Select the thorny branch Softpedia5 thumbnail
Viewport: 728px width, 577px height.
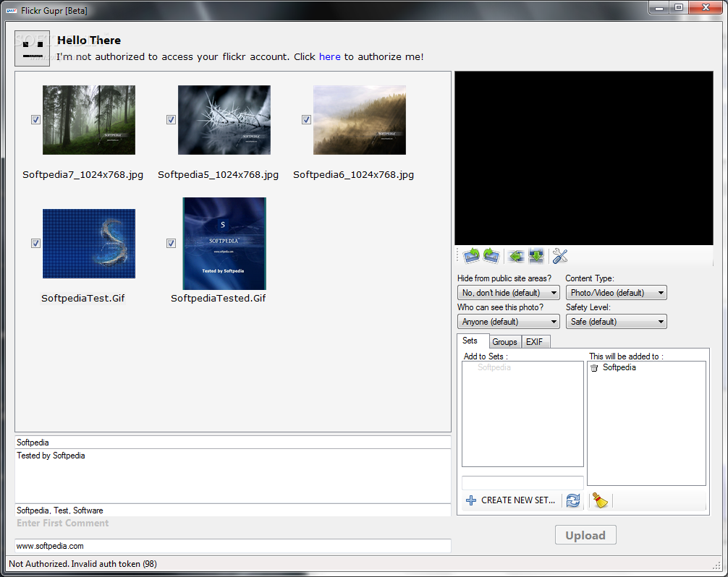[224, 120]
